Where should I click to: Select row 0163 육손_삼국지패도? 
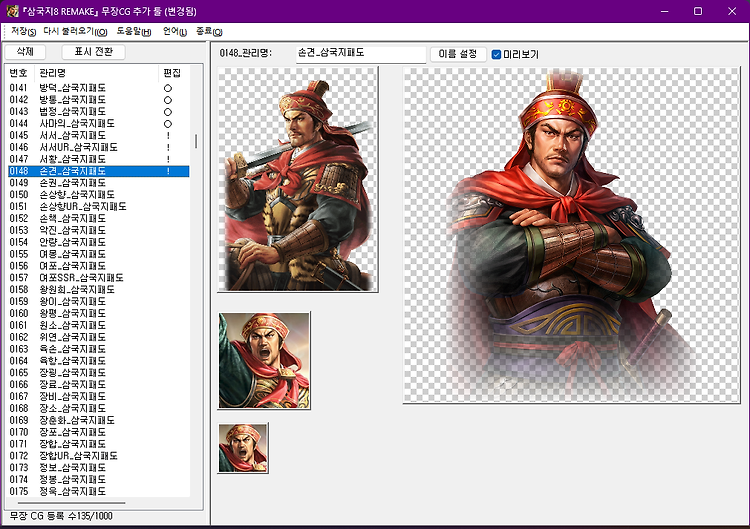(99, 349)
